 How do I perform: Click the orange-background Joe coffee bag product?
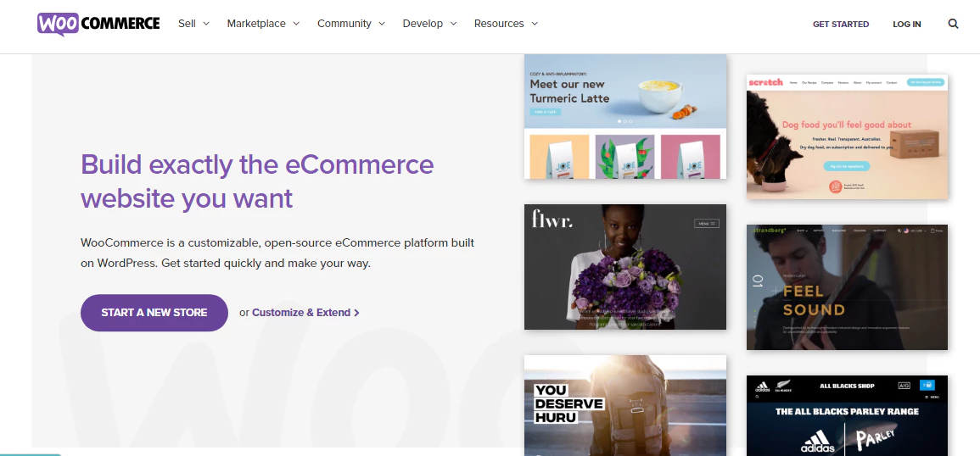(559, 157)
